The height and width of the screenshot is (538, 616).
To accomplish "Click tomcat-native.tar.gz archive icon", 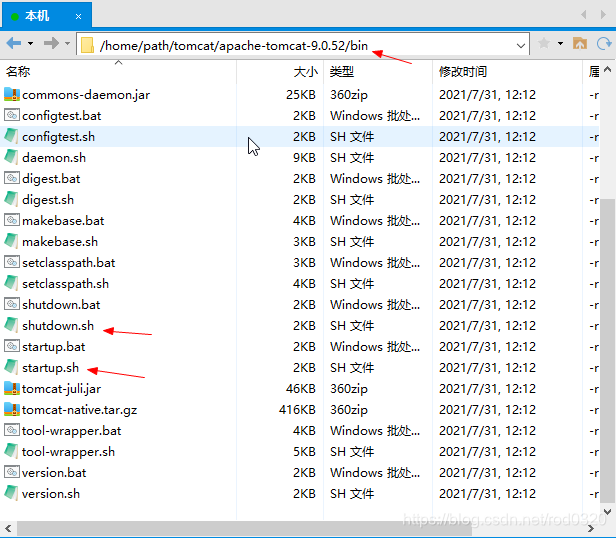I will [x=12, y=409].
